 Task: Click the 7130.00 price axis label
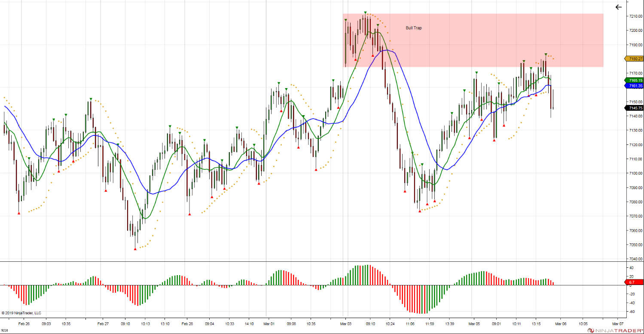(635, 130)
